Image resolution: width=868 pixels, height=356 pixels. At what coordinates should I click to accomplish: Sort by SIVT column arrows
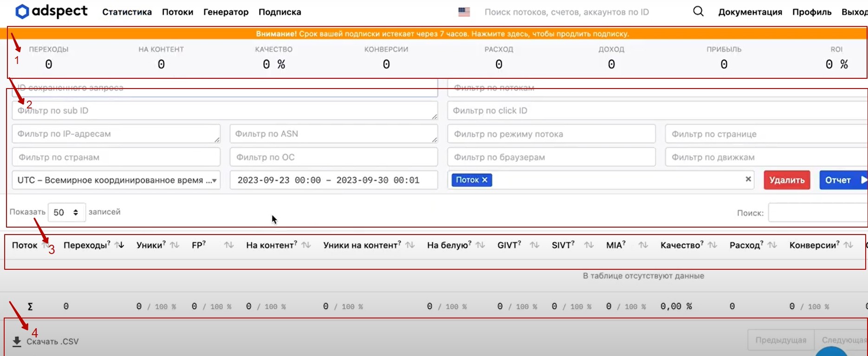point(589,245)
